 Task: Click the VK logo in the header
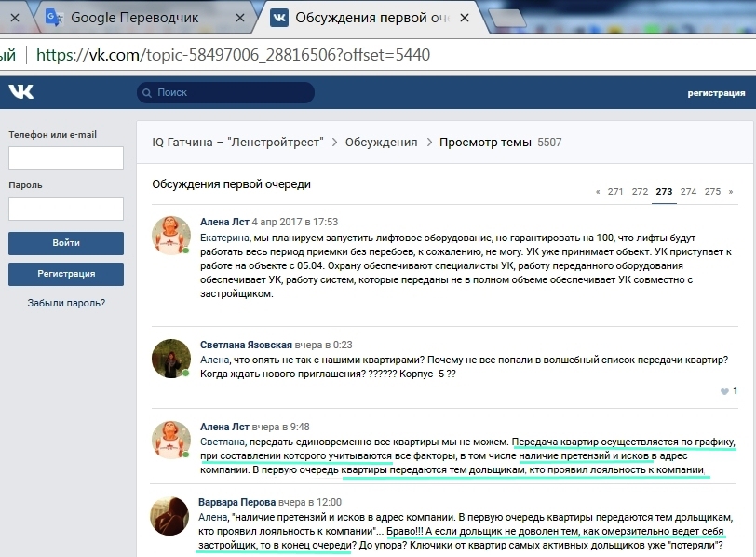[21, 92]
